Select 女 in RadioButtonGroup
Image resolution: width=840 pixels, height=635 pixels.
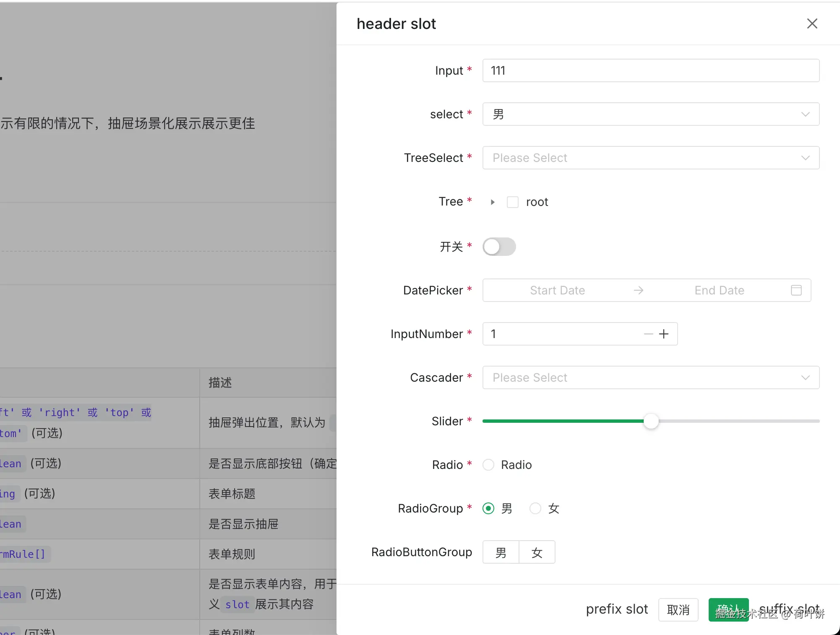[537, 552]
